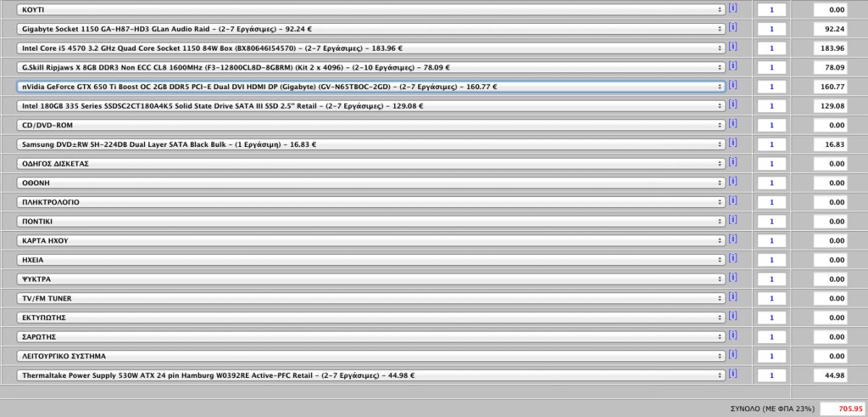Open the ΗΧΕΙΑ speakers dropdown

tap(370, 260)
